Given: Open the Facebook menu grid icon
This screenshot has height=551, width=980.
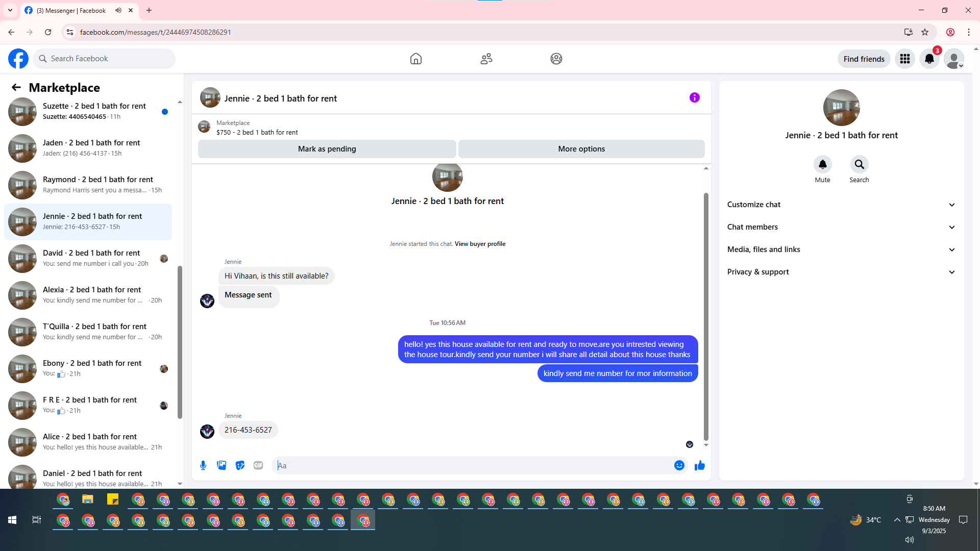Looking at the screenshot, I should click(x=905, y=59).
